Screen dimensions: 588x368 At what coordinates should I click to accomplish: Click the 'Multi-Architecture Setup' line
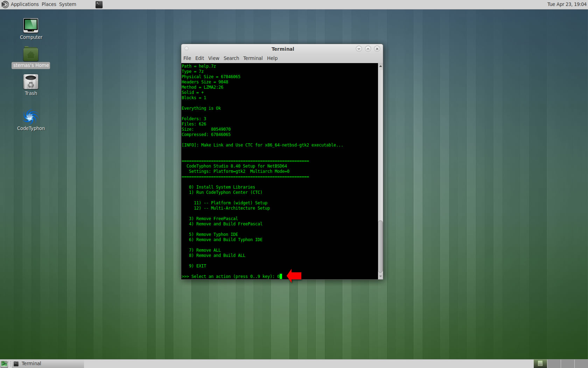pyautogui.click(x=232, y=208)
